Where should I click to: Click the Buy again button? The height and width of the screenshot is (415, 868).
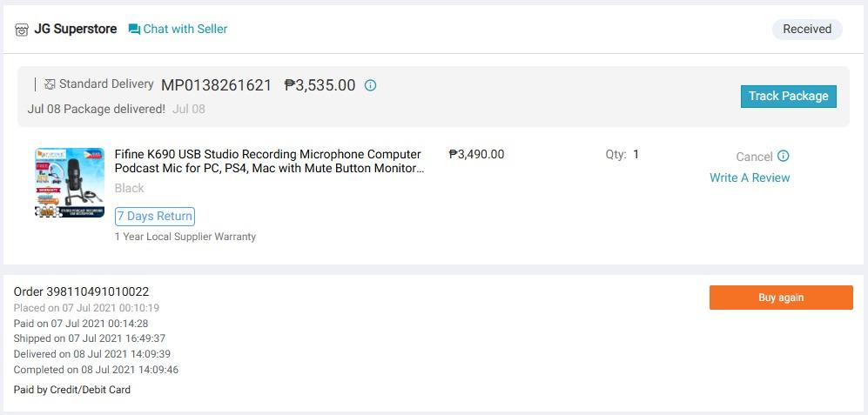tap(780, 298)
